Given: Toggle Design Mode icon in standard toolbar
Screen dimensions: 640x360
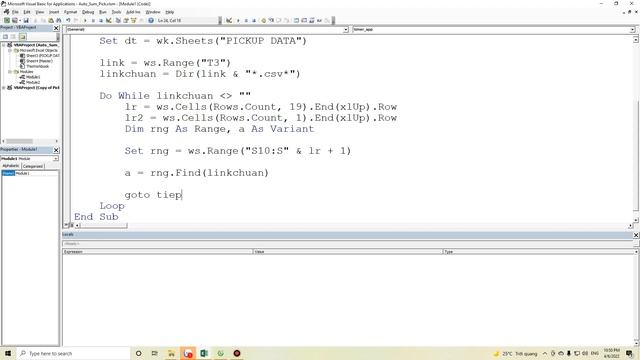Looking at the screenshot, I should [109, 20].
